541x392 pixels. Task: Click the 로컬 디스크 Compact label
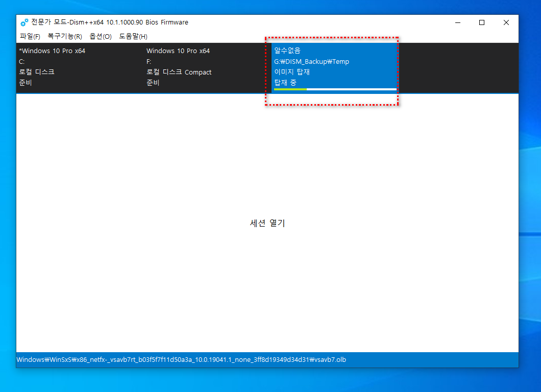tap(179, 72)
